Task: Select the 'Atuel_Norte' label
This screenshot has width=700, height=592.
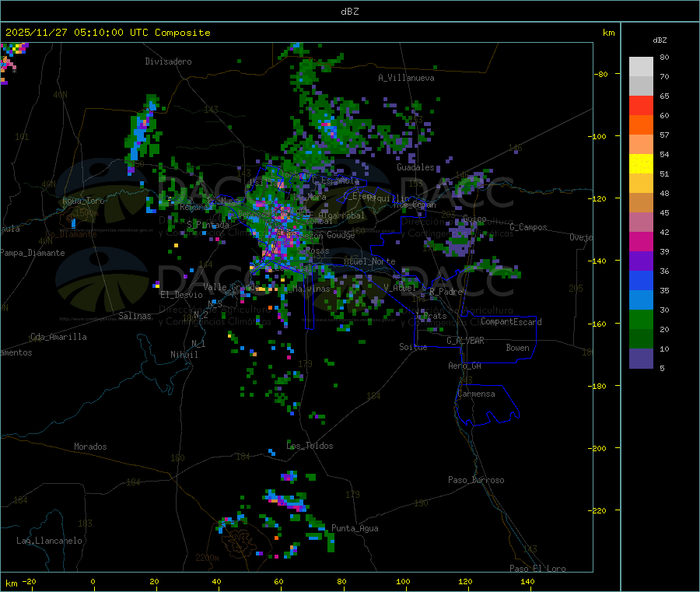Action: [369, 261]
